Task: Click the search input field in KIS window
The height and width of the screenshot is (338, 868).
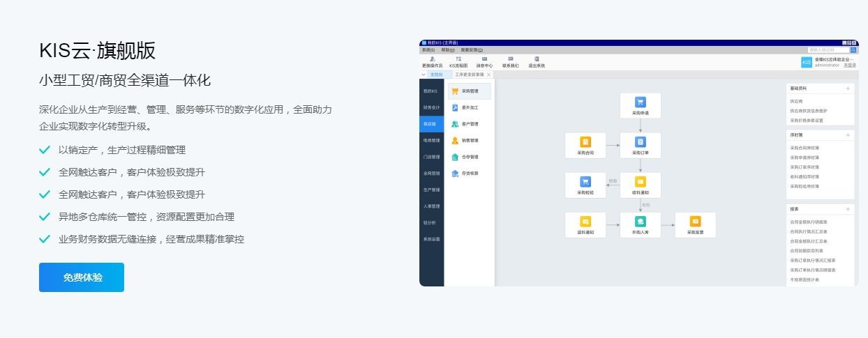Action: click(x=828, y=50)
